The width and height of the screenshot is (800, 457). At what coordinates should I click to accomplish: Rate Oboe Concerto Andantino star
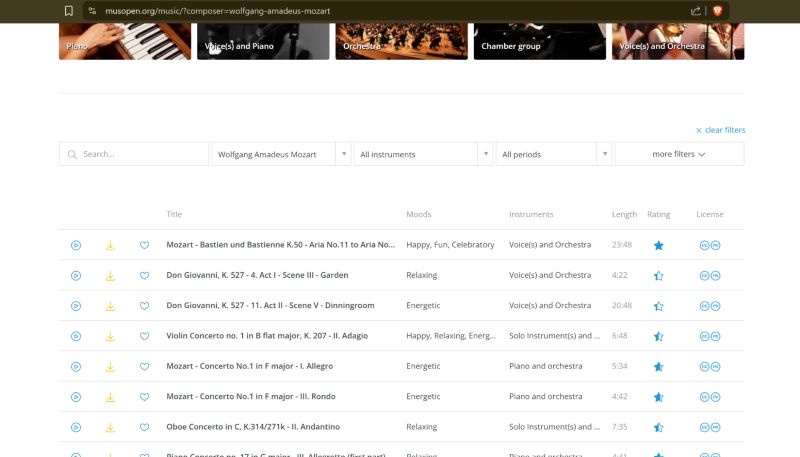659,427
